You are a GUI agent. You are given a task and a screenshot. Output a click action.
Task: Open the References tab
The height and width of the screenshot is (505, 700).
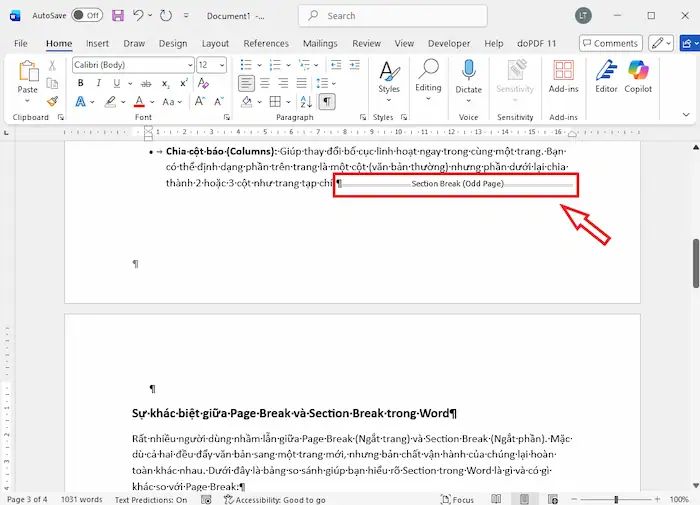266,44
